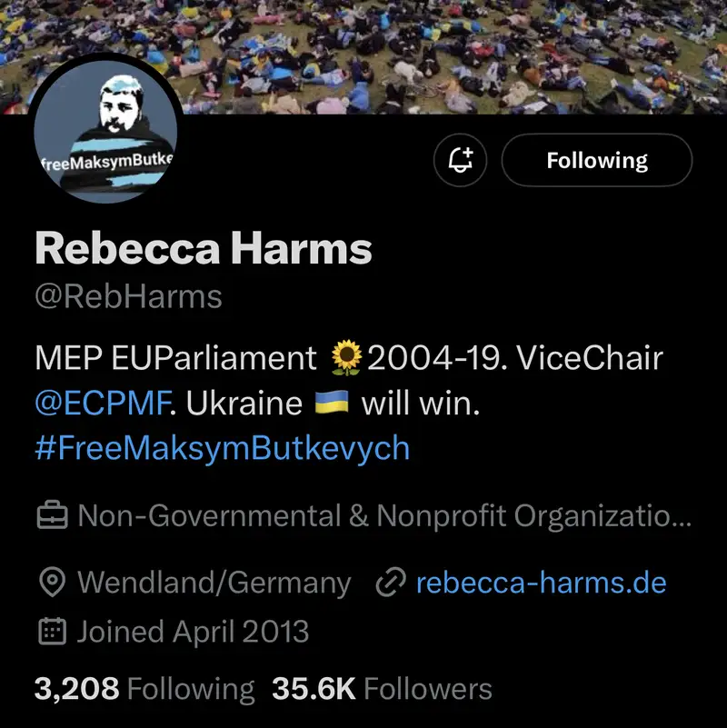Open the #FreeMaksymButkevych hashtag
727x728 pixels.
(x=223, y=448)
